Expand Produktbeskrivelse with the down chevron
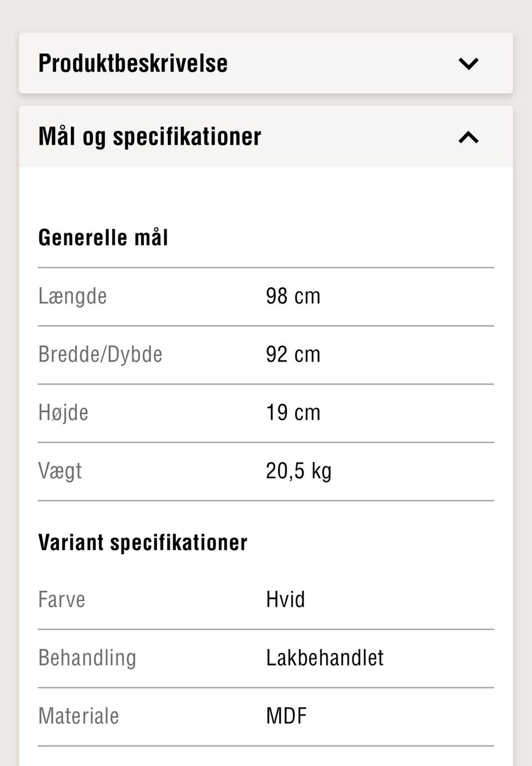The height and width of the screenshot is (766, 532). 468,63
